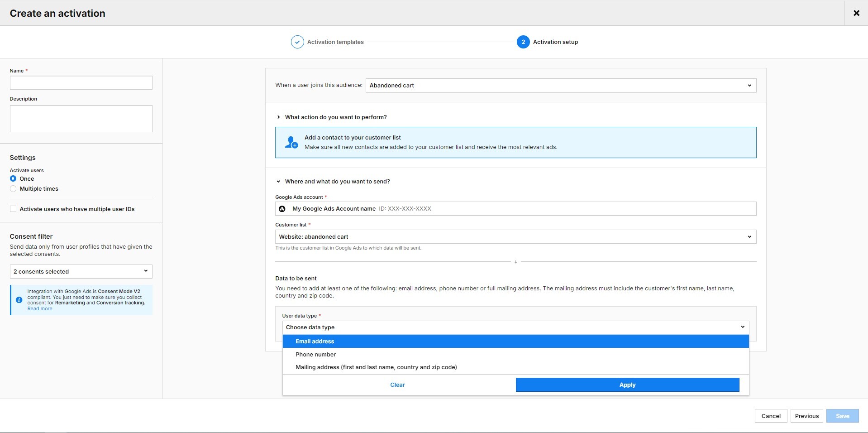Click the info icon in the Consent Mode notice
Viewport: 868px width, 433px height.
tap(19, 300)
